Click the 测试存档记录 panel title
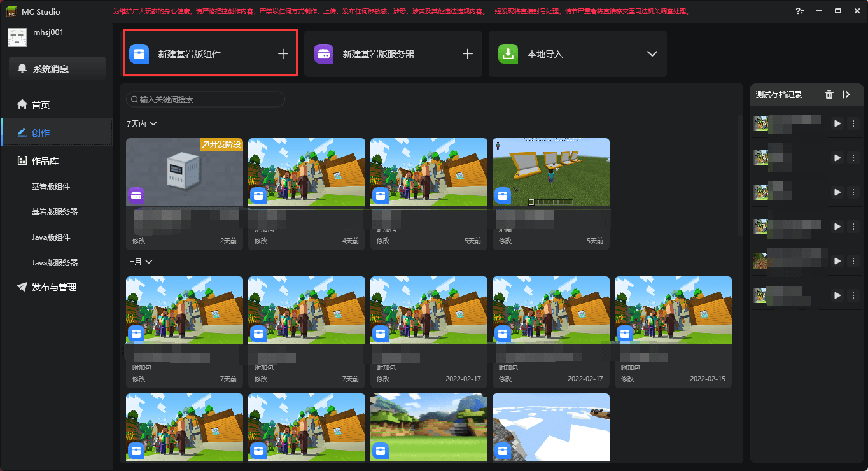This screenshot has width=868, height=471. [779, 94]
